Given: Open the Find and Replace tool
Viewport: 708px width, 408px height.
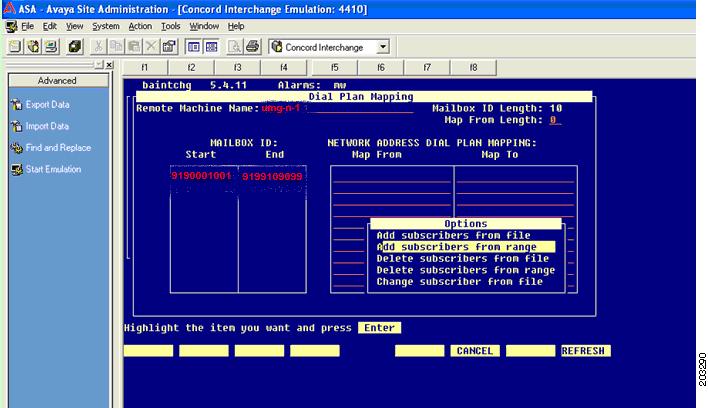Looking at the screenshot, I should (16, 148).
